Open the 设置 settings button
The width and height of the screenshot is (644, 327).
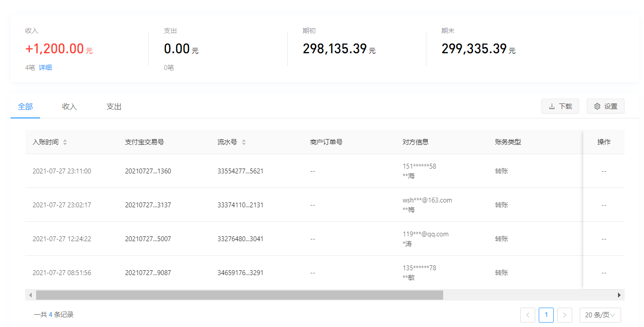pyautogui.click(x=605, y=106)
